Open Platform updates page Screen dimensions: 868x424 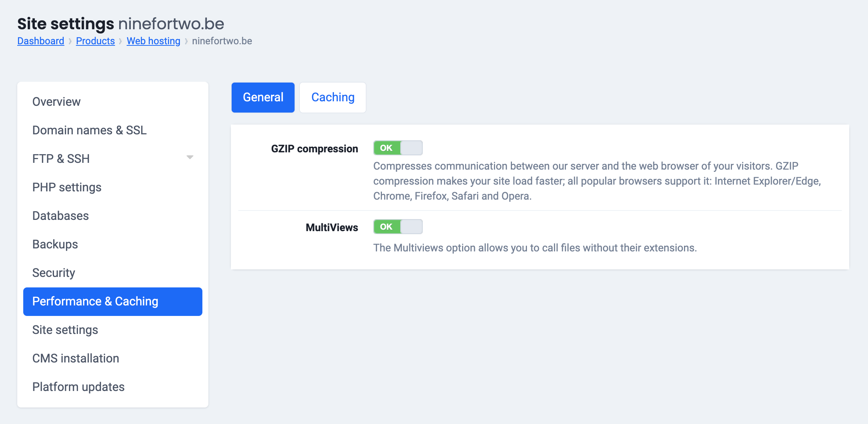tap(78, 387)
